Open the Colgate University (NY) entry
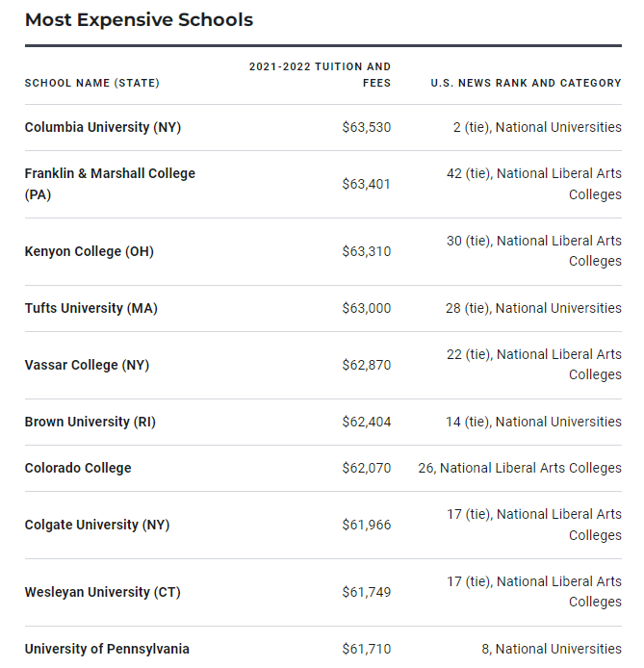The width and height of the screenshot is (644, 668). click(96, 525)
